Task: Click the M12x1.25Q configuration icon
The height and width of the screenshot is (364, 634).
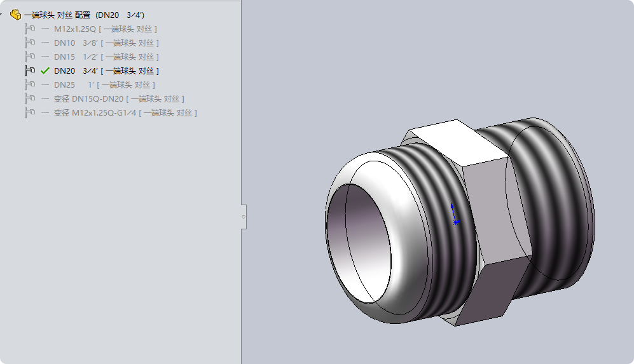Action: click(30, 29)
